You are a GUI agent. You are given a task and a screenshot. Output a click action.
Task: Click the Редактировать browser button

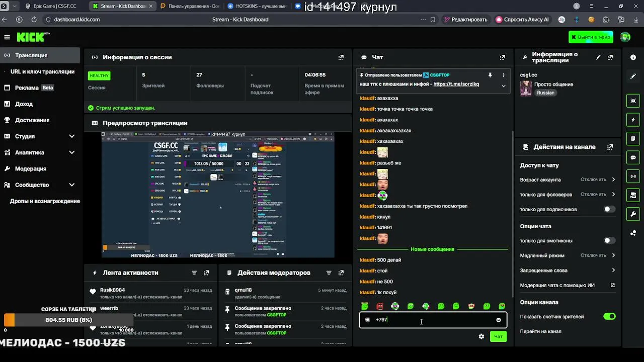465,20
